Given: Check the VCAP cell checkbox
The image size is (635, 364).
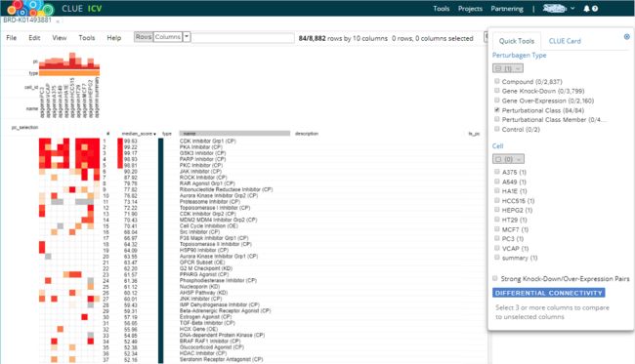Looking at the screenshot, I should click(x=497, y=248).
